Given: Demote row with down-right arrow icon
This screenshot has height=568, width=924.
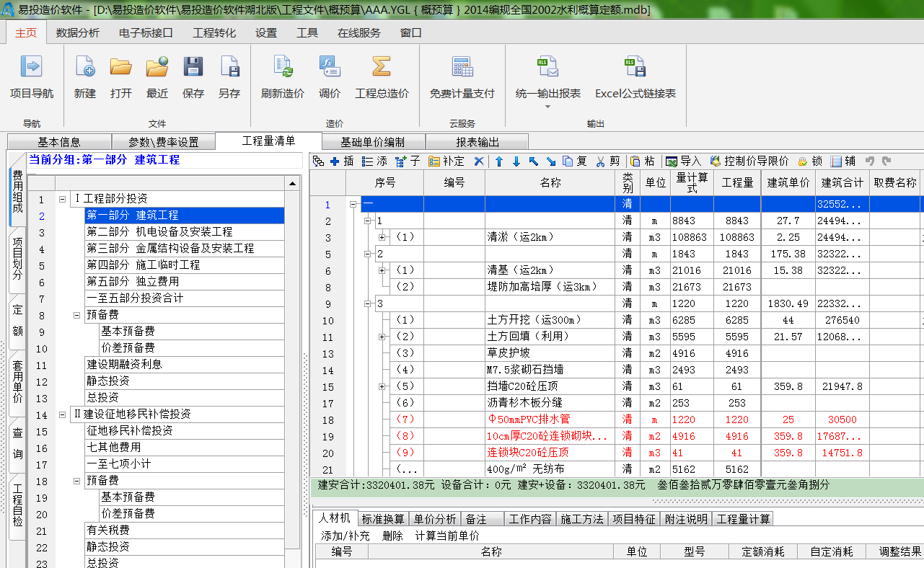Looking at the screenshot, I should (x=551, y=161).
